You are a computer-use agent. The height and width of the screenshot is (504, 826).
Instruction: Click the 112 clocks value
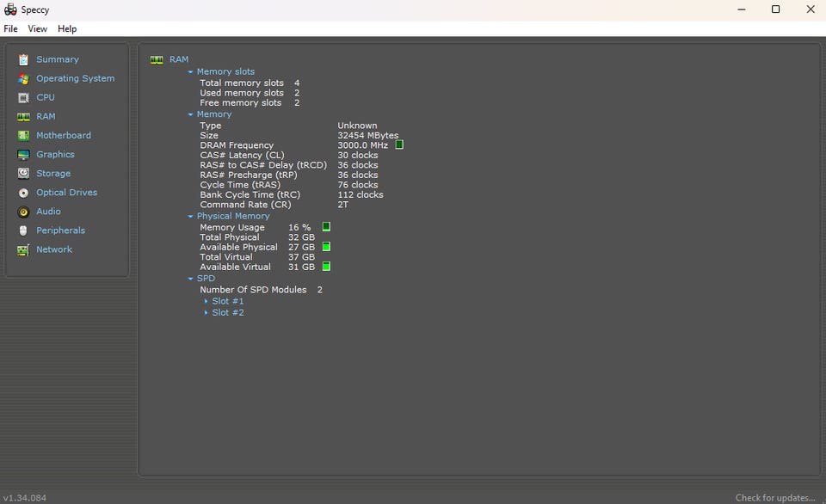point(361,195)
